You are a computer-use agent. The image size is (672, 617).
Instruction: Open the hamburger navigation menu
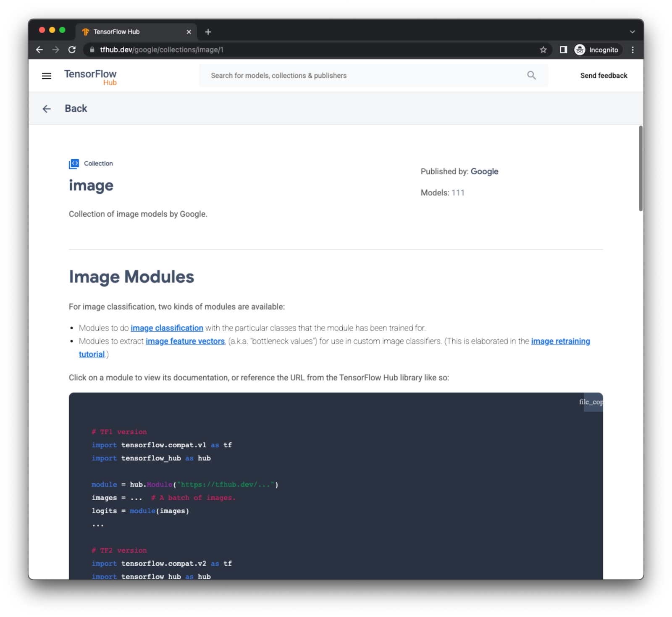tap(46, 76)
